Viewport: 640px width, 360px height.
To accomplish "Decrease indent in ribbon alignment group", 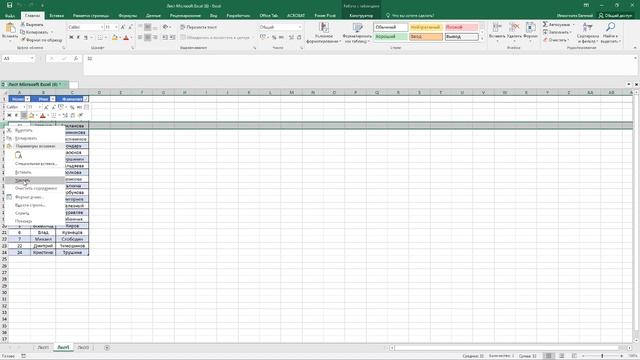I will click(165, 37).
